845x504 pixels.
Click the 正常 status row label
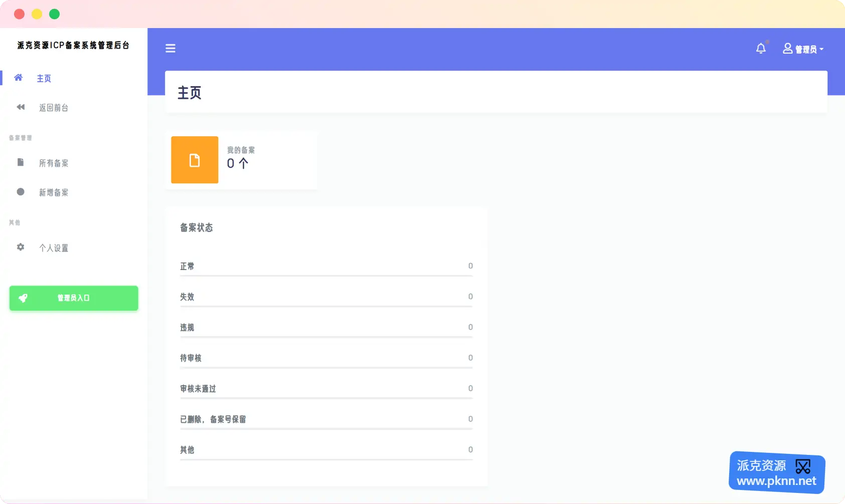tap(187, 266)
